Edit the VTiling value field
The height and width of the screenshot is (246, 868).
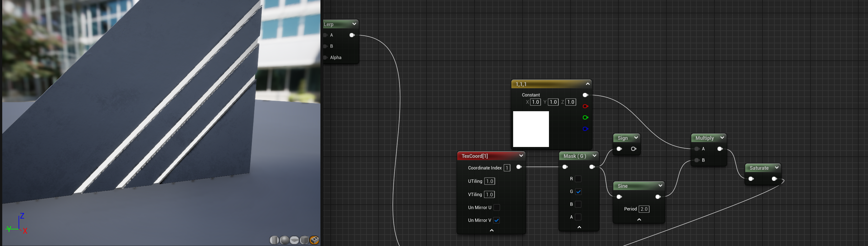tap(489, 194)
